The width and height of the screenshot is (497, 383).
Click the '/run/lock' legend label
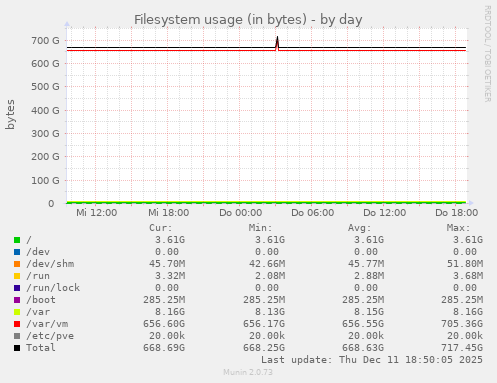pyautogui.click(x=53, y=288)
